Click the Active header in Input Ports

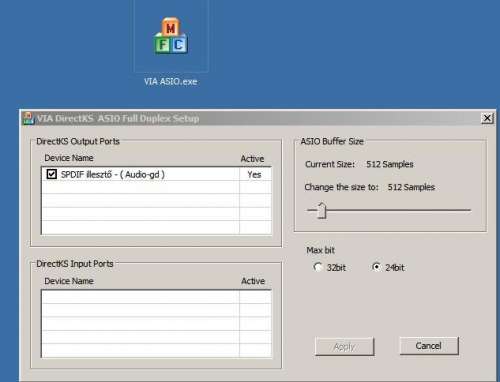(253, 281)
